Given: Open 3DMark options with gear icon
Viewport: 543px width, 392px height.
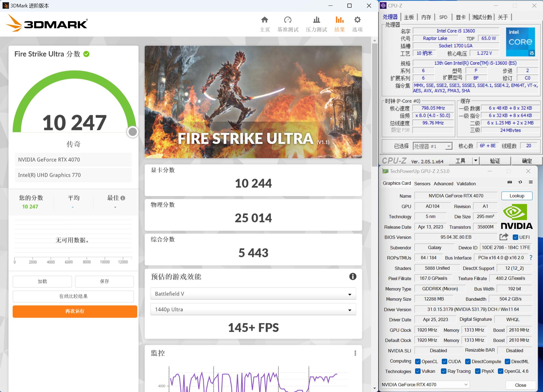Looking at the screenshot, I should (x=357, y=20).
